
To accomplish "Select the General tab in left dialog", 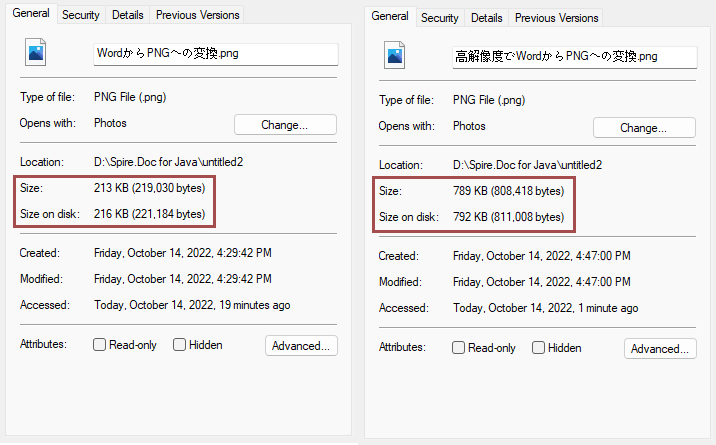I will [x=31, y=13].
